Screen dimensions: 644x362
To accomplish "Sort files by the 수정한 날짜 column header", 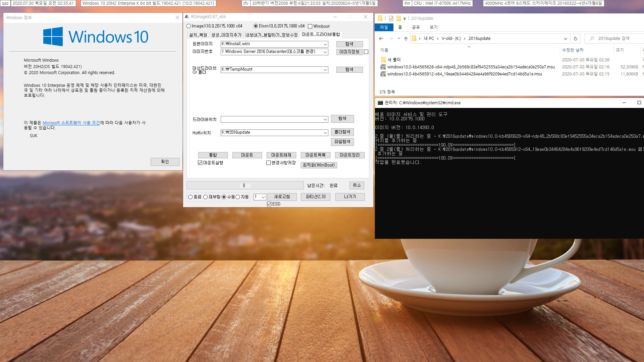I will point(573,50).
